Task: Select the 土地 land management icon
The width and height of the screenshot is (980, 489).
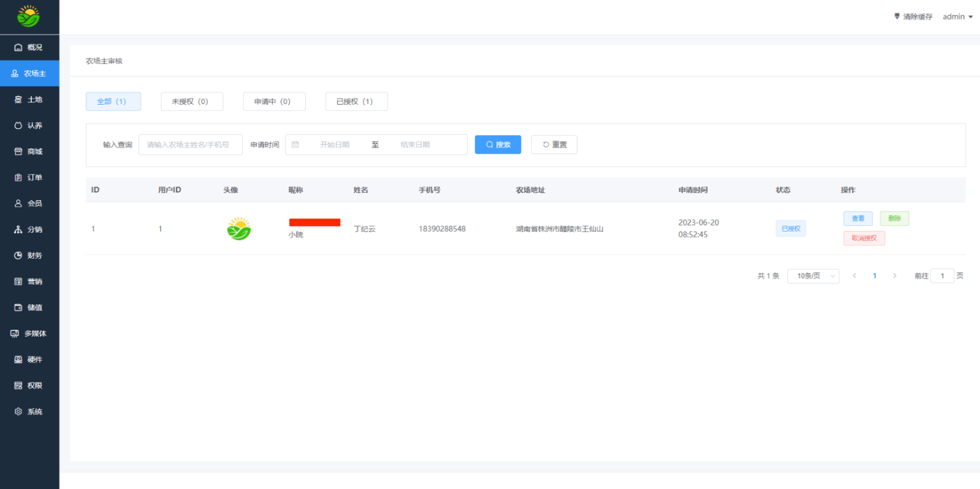Action: 30,99
